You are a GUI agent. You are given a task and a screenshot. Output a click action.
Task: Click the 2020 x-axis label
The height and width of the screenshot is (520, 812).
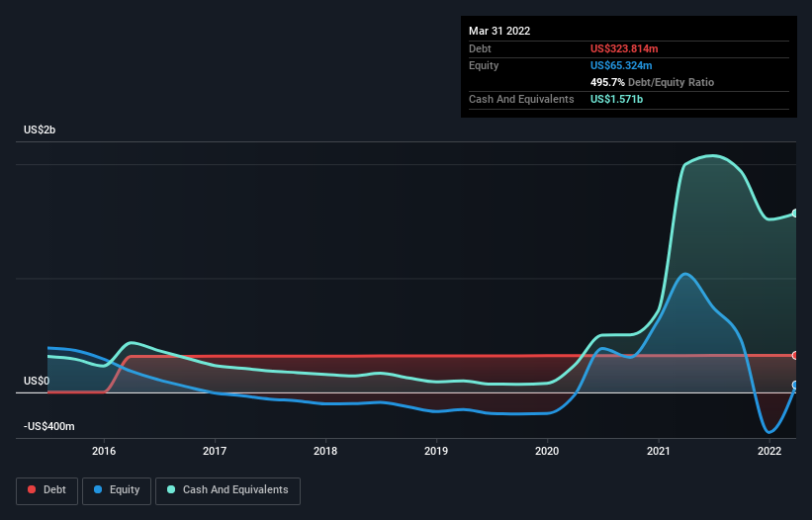click(547, 451)
